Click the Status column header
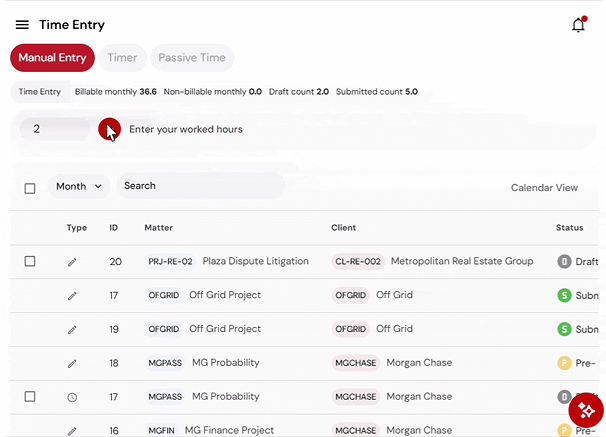Screen dimensions: 606x437 pyautogui.click(x=569, y=228)
